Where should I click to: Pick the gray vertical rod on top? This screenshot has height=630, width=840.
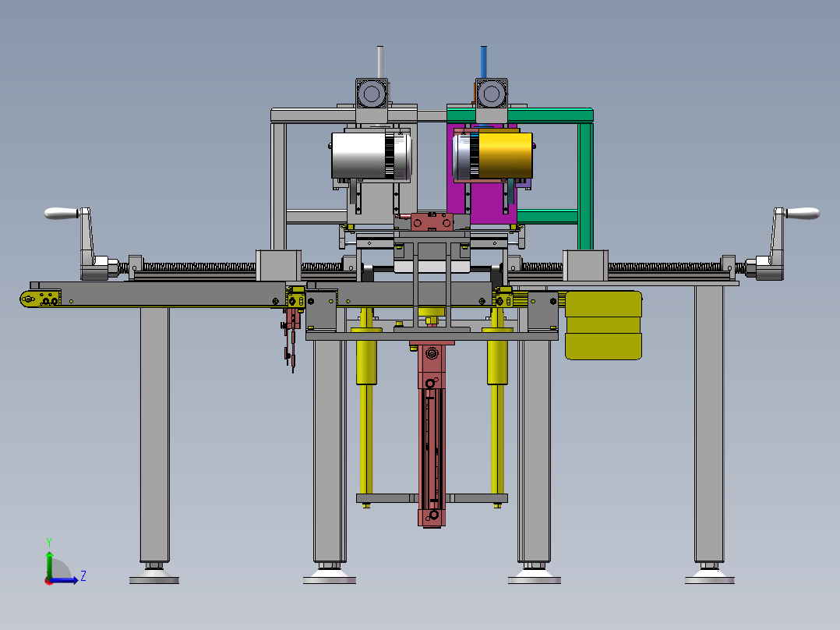380,62
